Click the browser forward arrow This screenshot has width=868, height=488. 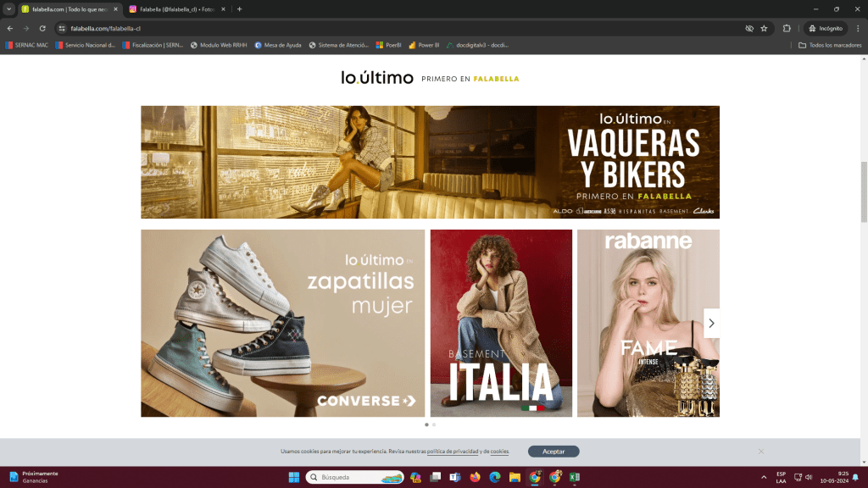coord(26,28)
